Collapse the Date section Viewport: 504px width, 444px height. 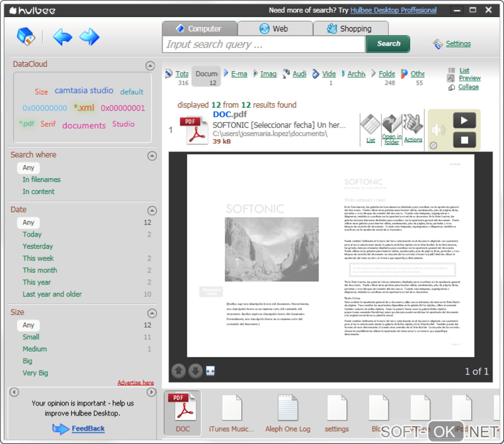[x=152, y=211]
